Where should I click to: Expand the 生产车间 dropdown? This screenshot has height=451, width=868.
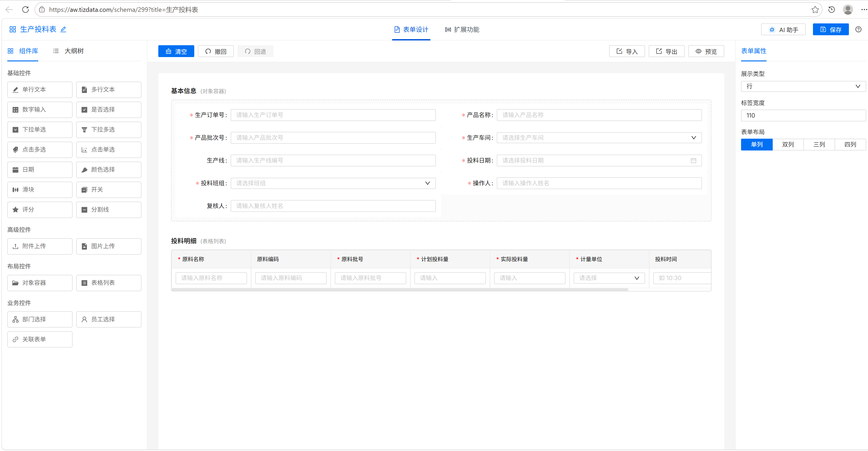point(599,138)
